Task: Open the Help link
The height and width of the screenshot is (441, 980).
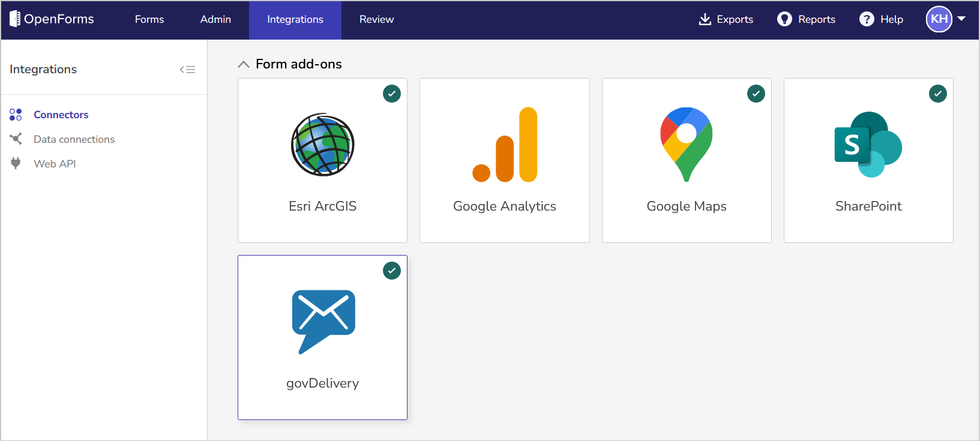Action: click(892, 19)
